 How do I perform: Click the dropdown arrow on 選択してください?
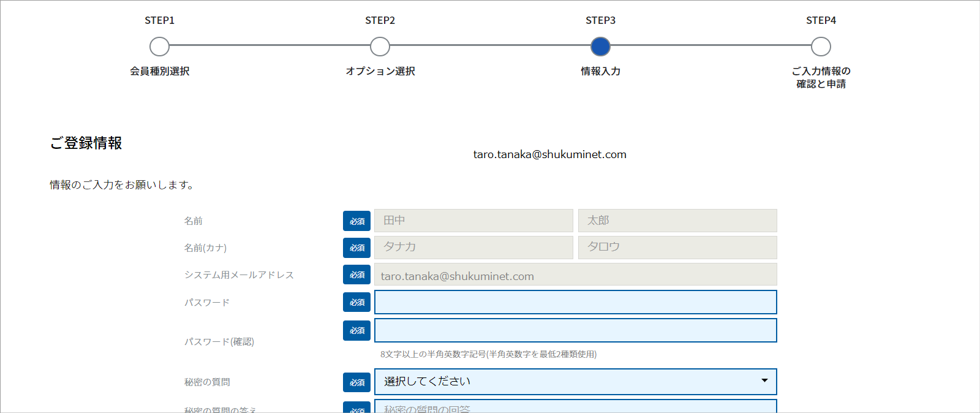[764, 381]
